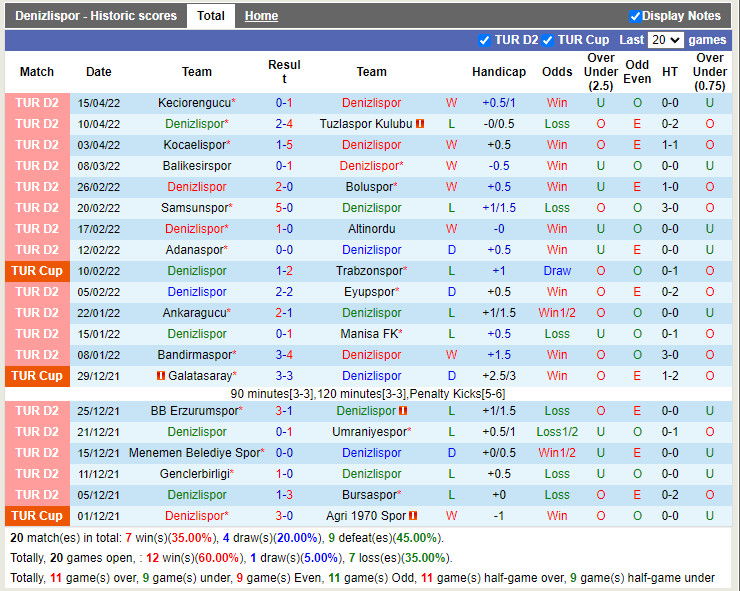Screen dimensions: 740x591
Task: Open the 3-4 Bandirmaspor score link
Action: [x=284, y=355]
